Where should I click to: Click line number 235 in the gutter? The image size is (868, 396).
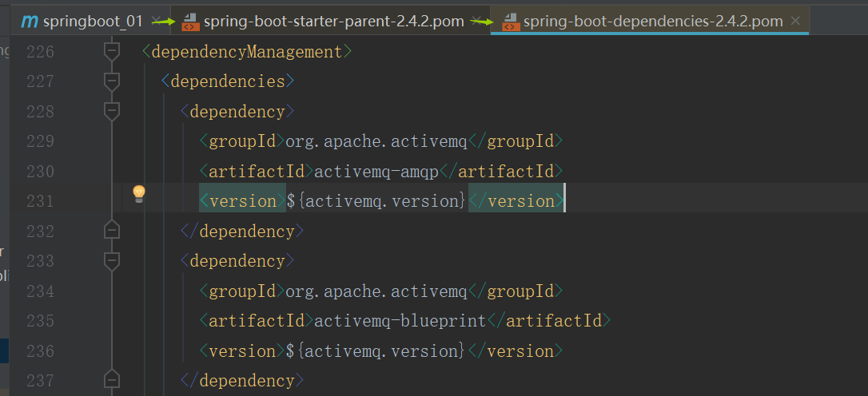coord(41,321)
